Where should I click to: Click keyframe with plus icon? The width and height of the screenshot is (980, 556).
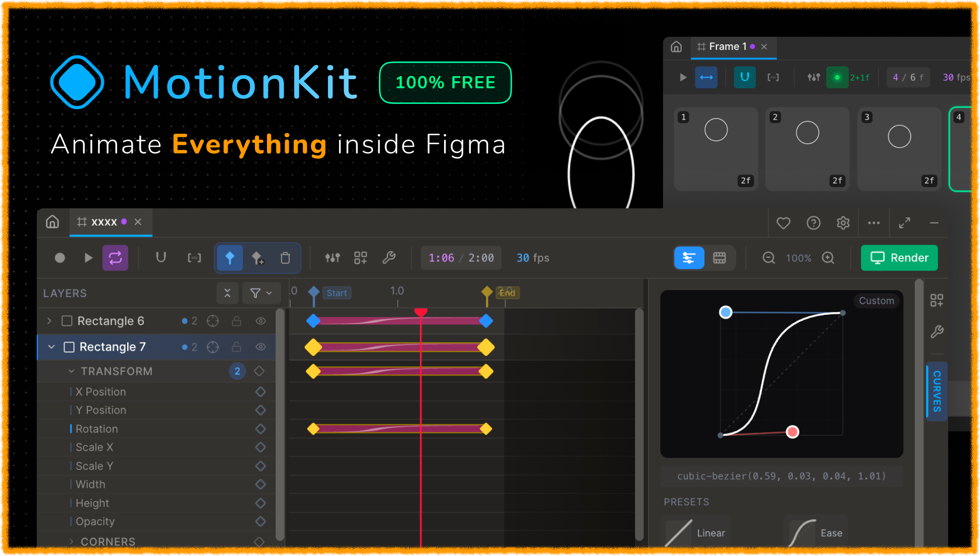(x=258, y=258)
